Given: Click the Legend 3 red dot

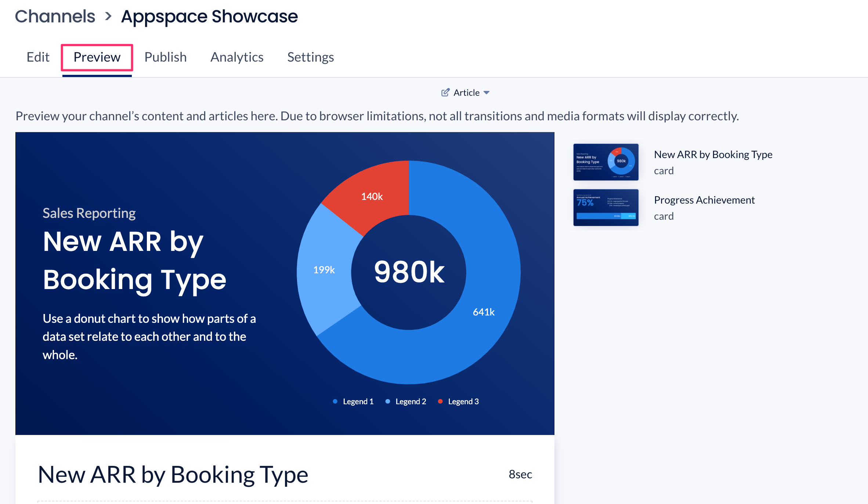Looking at the screenshot, I should (x=440, y=401).
